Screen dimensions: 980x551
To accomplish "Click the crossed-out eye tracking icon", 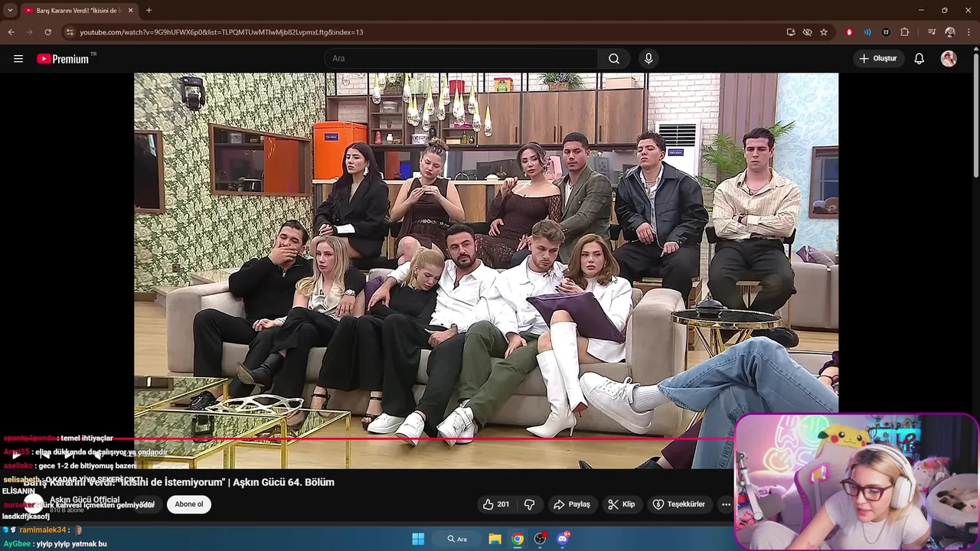I will point(807,32).
